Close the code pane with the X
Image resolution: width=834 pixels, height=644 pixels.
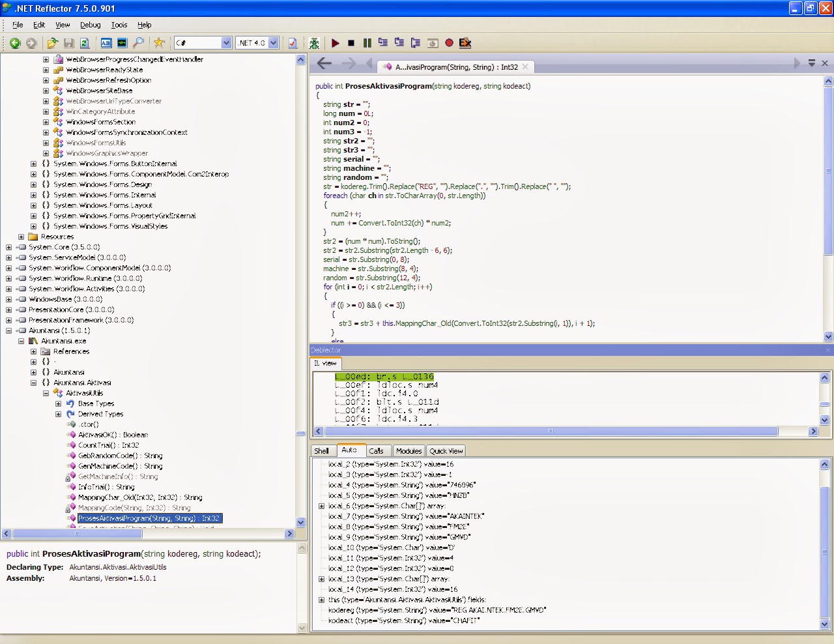[x=825, y=63]
